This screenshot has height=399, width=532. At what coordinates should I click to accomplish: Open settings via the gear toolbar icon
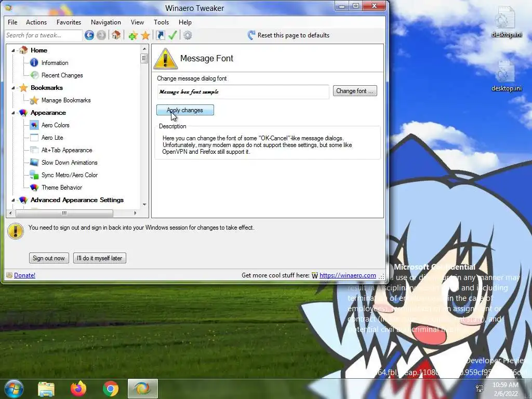click(x=188, y=35)
